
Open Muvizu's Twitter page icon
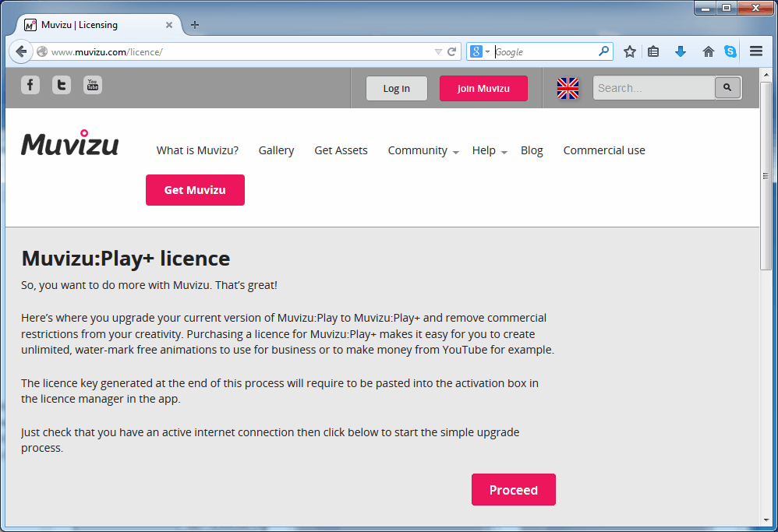[62, 85]
